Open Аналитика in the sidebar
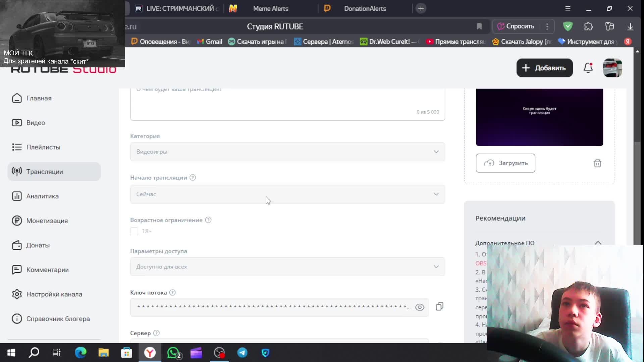The image size is (644, 362). point(42,196)
